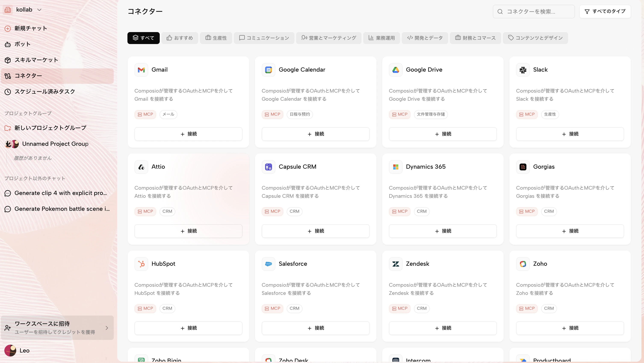
Task: Open the 営業とマーケティング tab
Action: tap(329, 38)
